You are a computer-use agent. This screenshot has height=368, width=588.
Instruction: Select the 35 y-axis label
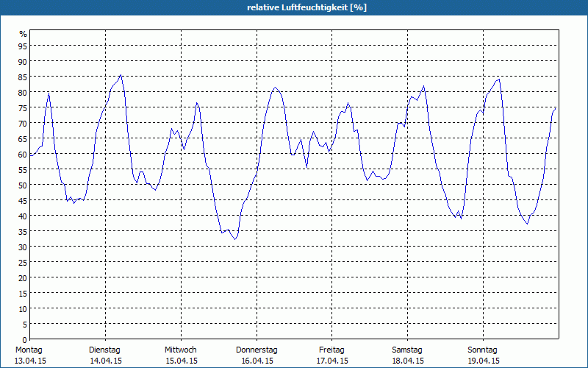point(23,231)
